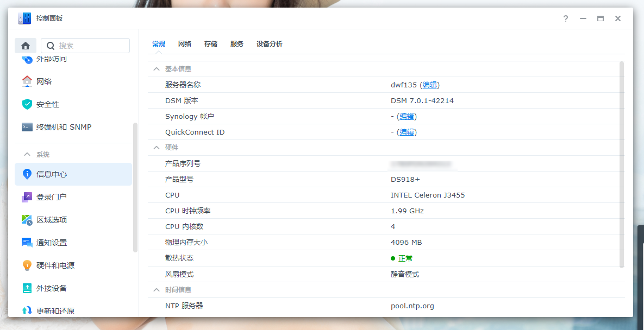Open Regional Options (区域选项) icon
This screenshot has height=330, width=644.
coord(27,220)
